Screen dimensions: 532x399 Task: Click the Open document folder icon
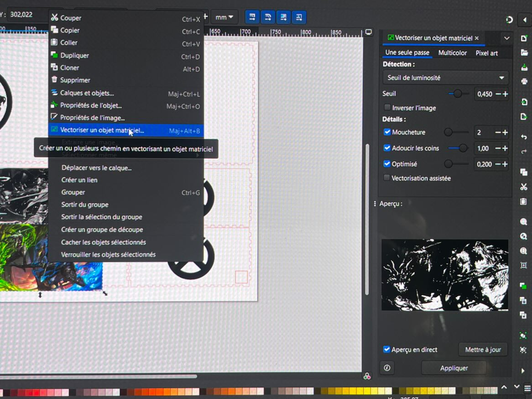click(524, 52)
